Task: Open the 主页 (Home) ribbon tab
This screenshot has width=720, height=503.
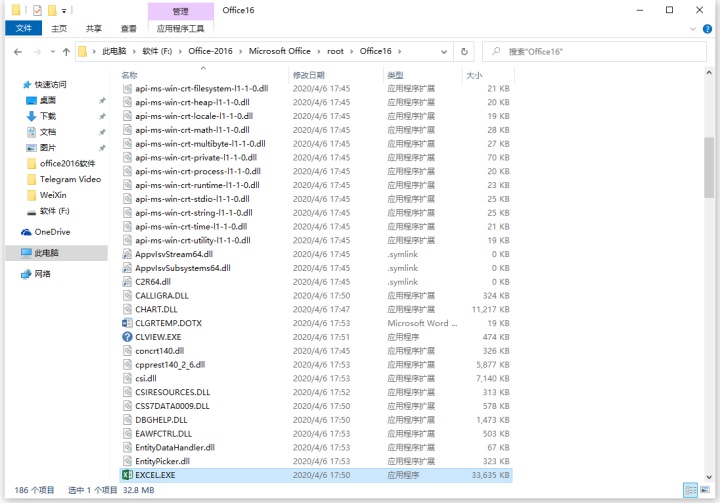Action: point(59,28)
